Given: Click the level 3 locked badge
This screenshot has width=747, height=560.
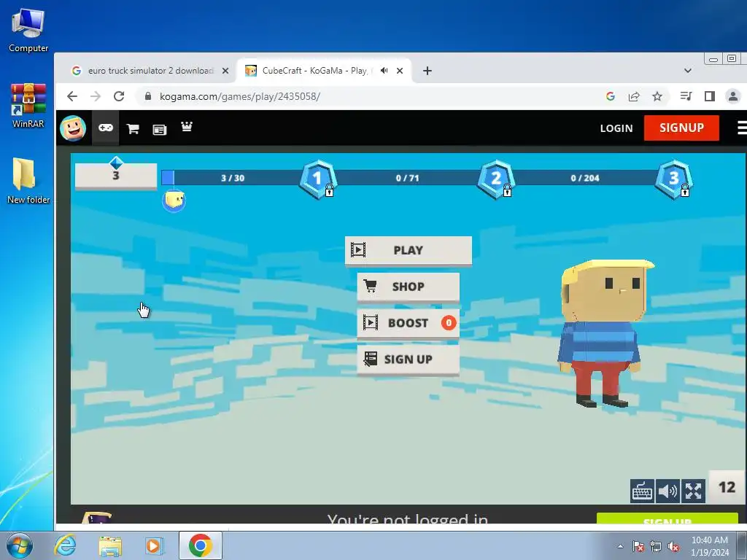Looking at the screenshot, I should (674, 179).
